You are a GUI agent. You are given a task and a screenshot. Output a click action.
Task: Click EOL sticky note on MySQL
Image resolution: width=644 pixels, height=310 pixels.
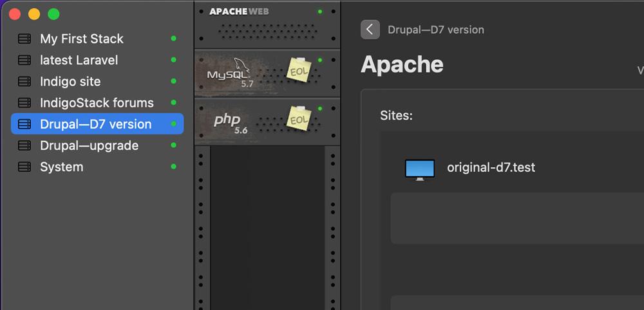tap(299, 70)
